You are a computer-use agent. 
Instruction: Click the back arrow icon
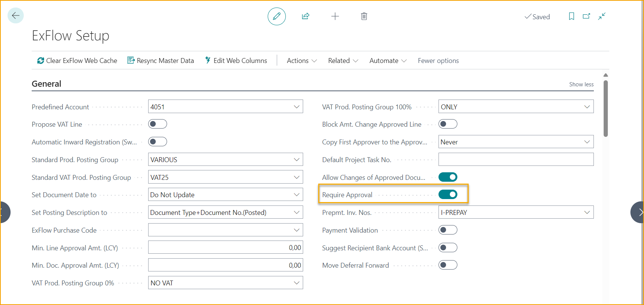[x=15, y=16]
